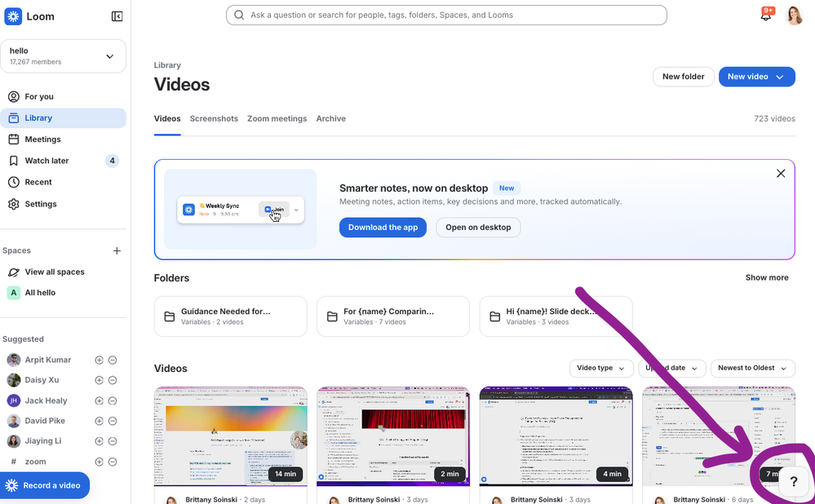Open the 14 min video thumbnail

tap(230, 436)
